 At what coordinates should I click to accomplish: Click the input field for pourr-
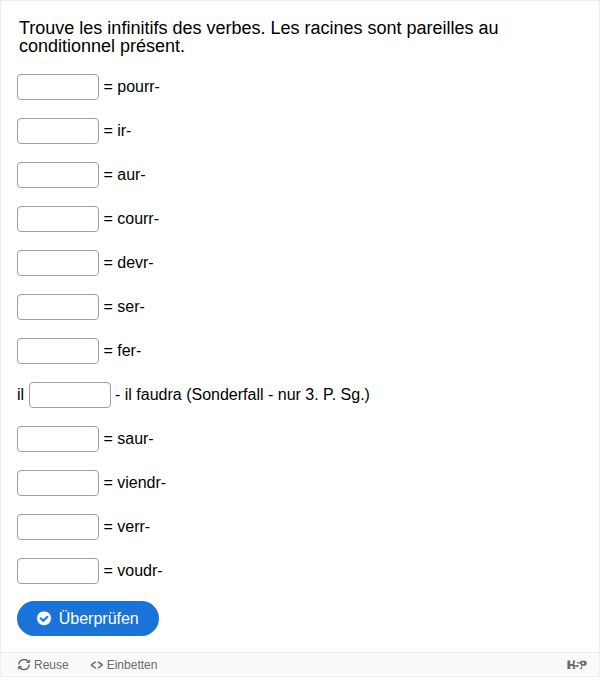click(x=58, y=87)
